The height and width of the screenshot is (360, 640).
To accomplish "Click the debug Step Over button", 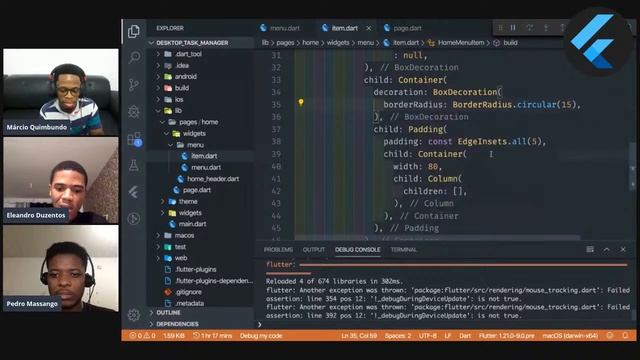I will pos(529,28).
